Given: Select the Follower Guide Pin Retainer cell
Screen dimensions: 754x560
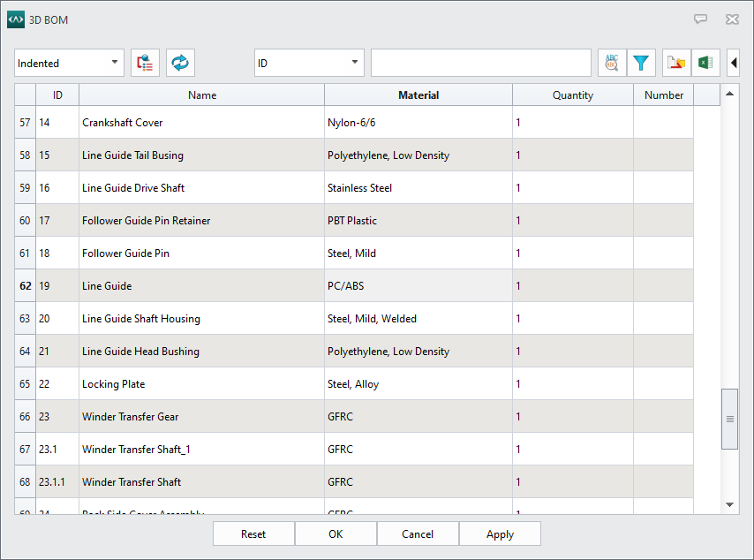Looking at the screenshot, I should coord(201,221).
